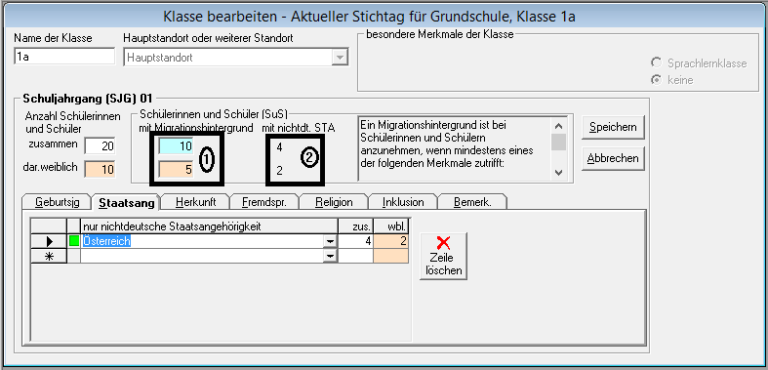This screenshot has height=370, width=768.
Task: Click the red X Zeile löschen button
Action: coord(443,256)
